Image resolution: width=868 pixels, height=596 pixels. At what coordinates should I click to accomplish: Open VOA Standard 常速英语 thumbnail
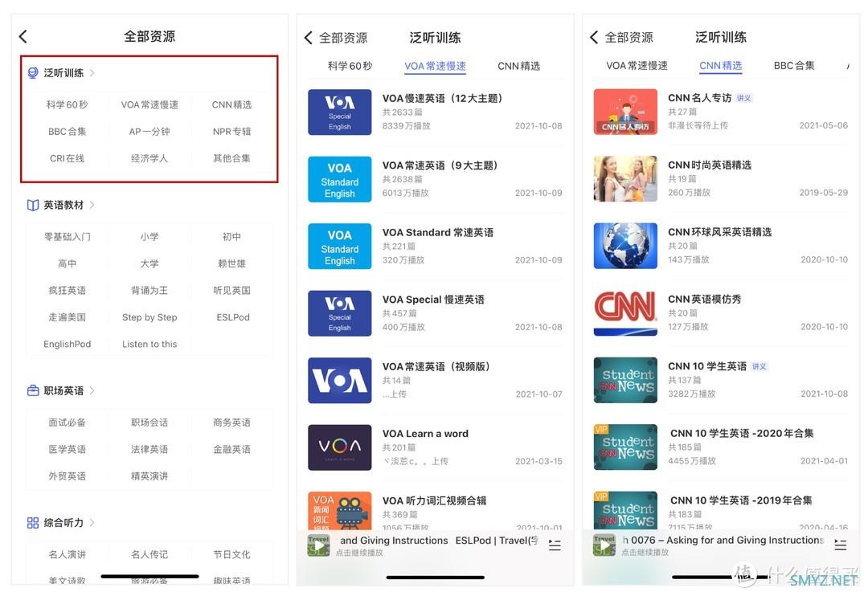[340, 247]
